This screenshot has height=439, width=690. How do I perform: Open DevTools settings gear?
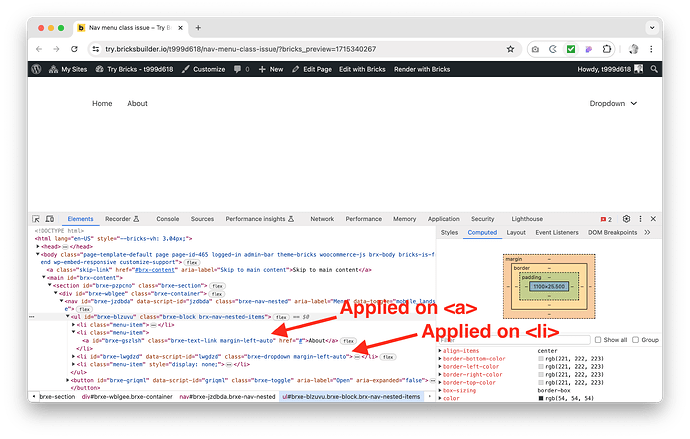(x=626, y=219)
